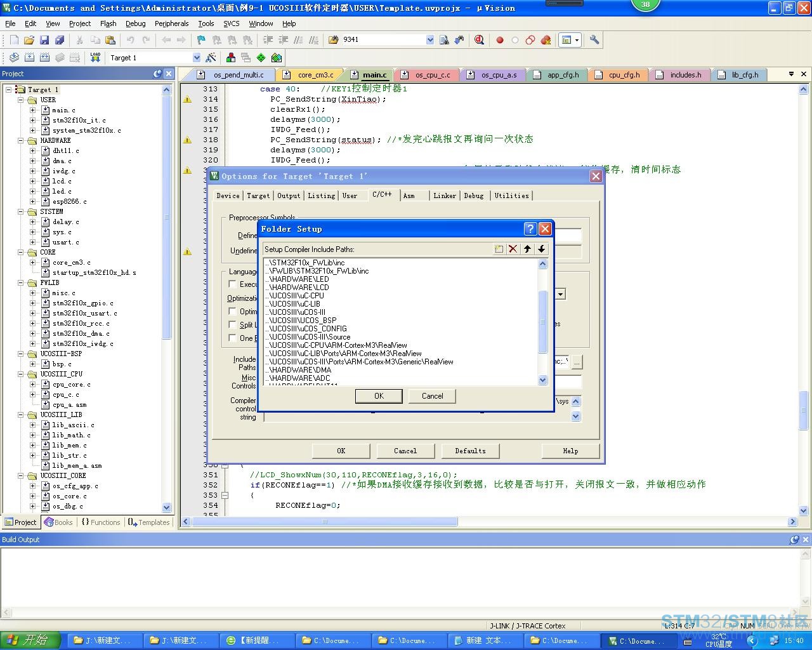812x650 pixels.
Task: Toggle bookmark using the flag icon
Action: [201, 40]
